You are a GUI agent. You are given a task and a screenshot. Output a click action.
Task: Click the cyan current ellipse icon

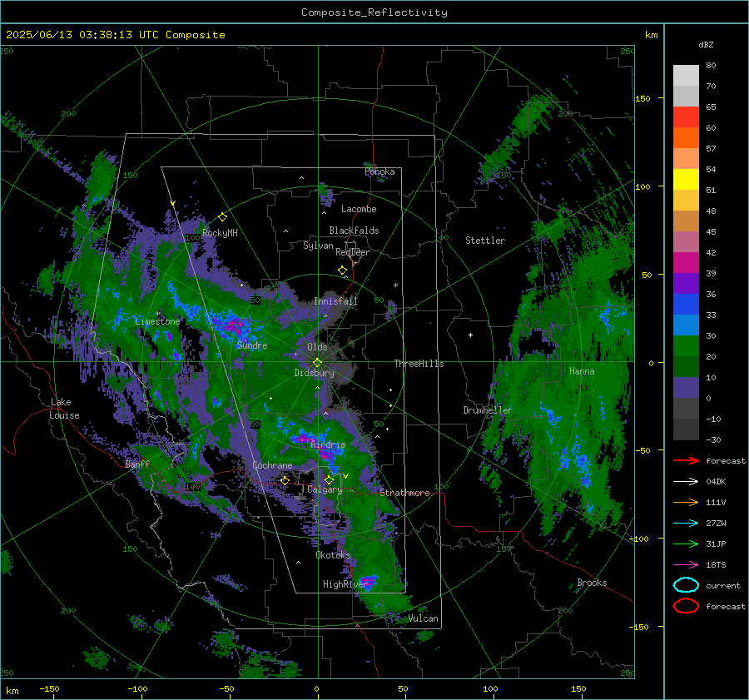pyautogui.click(x=686, y=585)
